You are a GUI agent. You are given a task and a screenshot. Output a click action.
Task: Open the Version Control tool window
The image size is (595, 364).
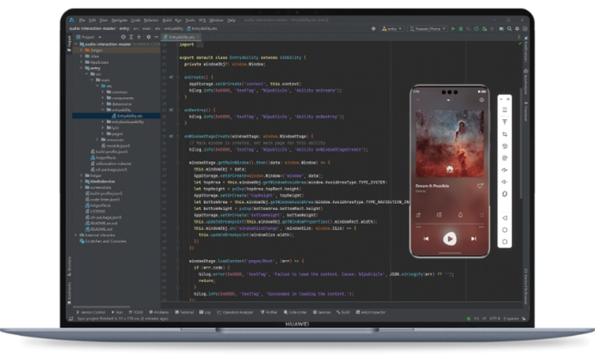[90, 312]
